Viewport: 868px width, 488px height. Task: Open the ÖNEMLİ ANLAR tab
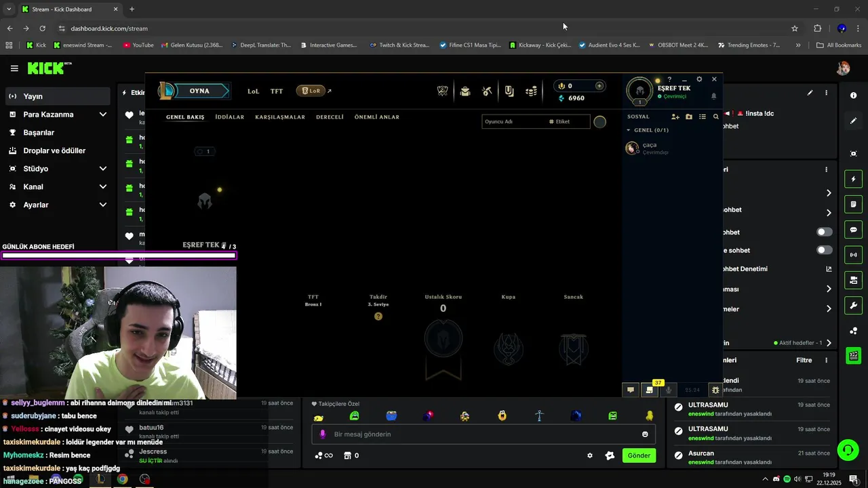[376, 117]
